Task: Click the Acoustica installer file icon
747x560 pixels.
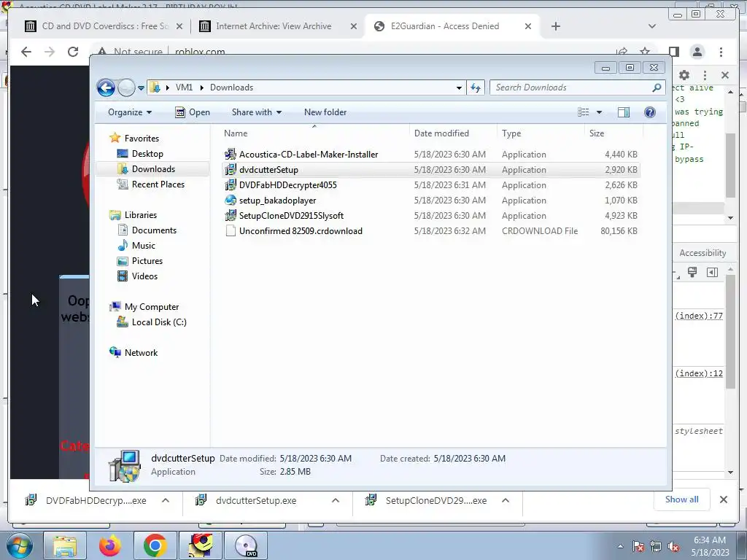Action: click(231, 154)
